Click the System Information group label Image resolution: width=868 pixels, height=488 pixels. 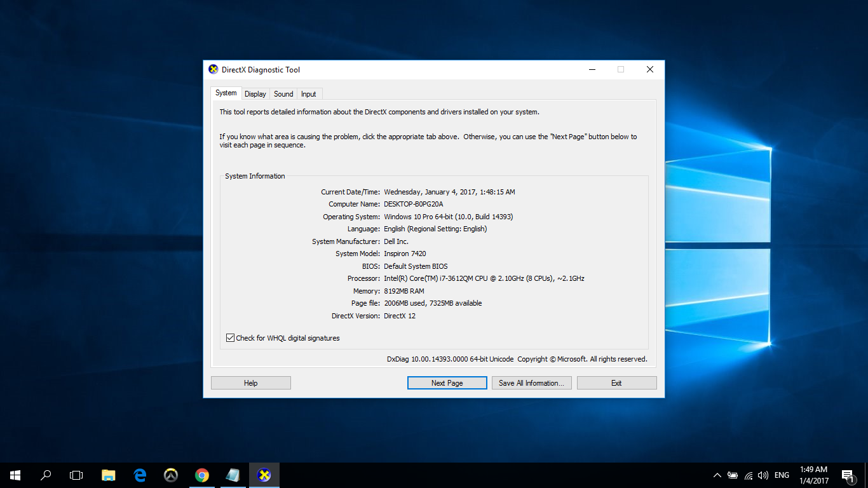(255, 176)
